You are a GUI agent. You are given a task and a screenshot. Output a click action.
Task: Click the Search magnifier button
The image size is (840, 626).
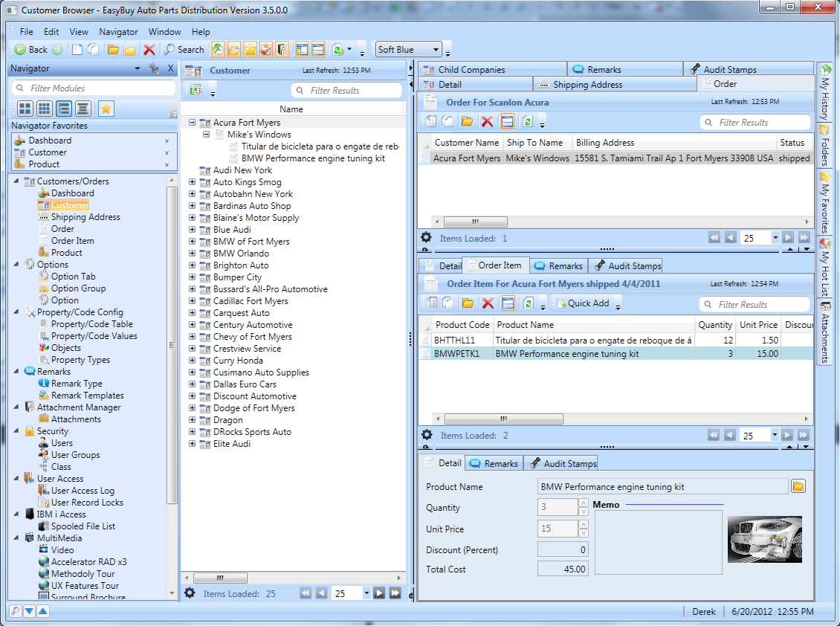pos(184,49)
